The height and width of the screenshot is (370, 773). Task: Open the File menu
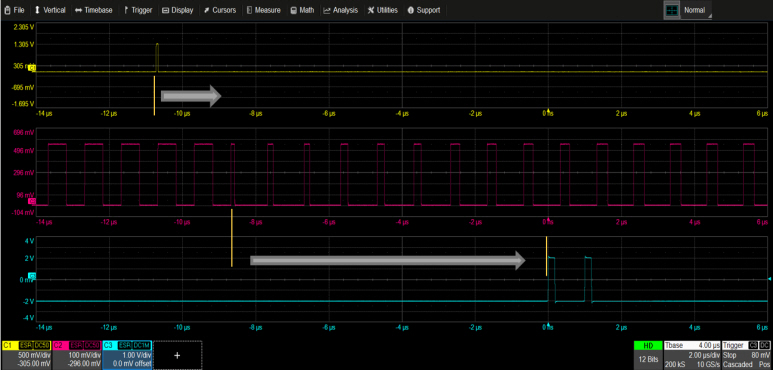(x=14, y=10)
